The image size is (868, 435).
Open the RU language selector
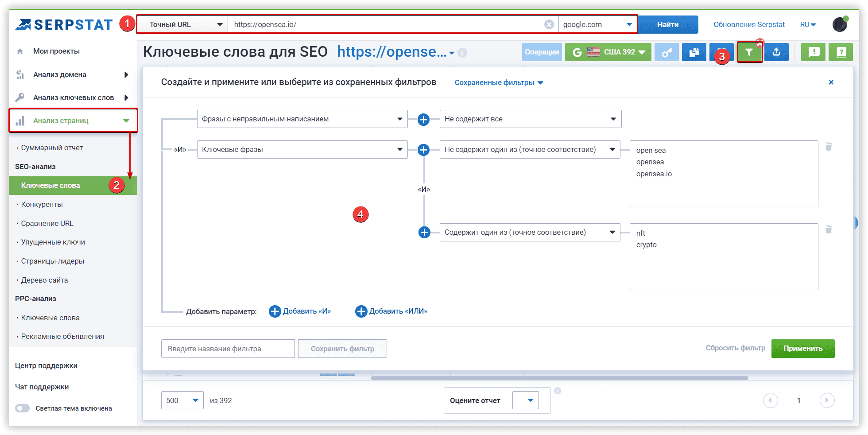(808, 25)
